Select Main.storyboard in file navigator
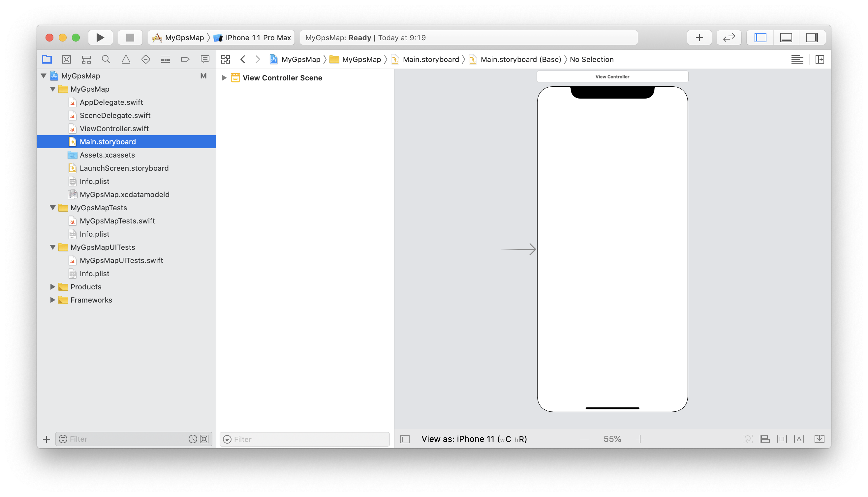 [x=107, y=141]
